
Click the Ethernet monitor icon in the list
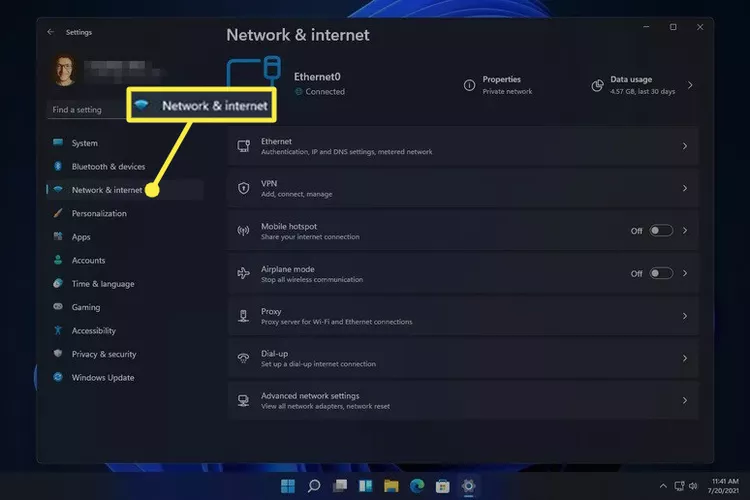pyautogui.click(x=243, y=146)
